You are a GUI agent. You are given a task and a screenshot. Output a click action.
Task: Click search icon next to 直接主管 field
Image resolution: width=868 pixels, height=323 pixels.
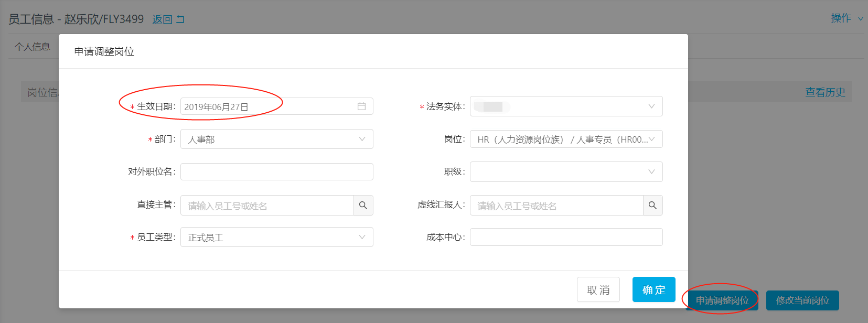click(x=363, y=206)
